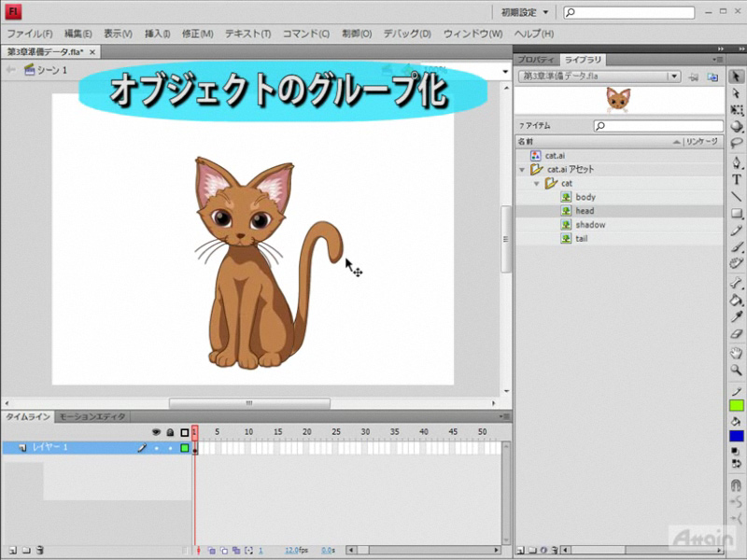Toggle outline square for レイヤー 1
Viewport: 747px width, 560px height.
pyautogui.click(x=185, y=448)
